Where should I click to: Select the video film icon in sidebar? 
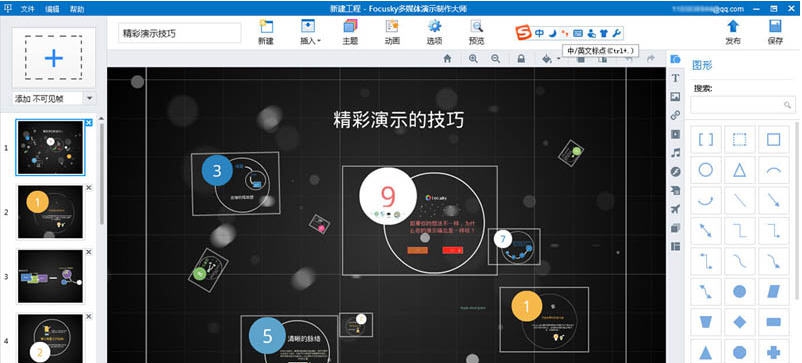(675, 134)
